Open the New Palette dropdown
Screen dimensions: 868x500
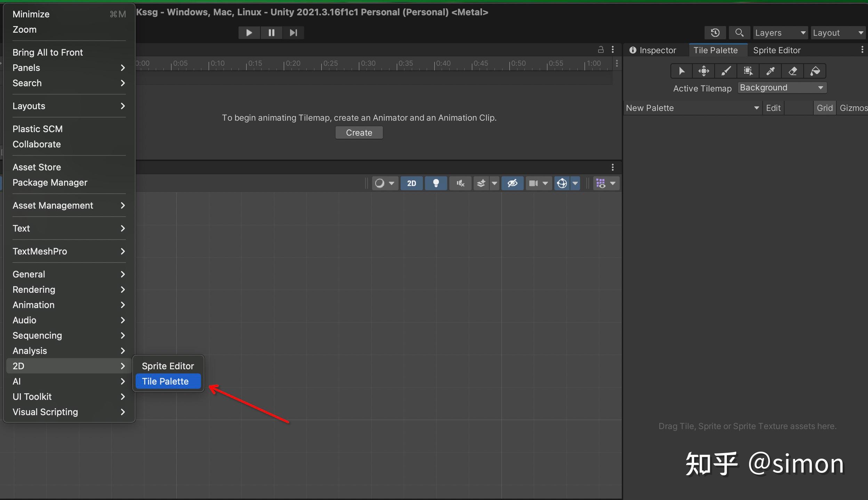coord(692,108)
